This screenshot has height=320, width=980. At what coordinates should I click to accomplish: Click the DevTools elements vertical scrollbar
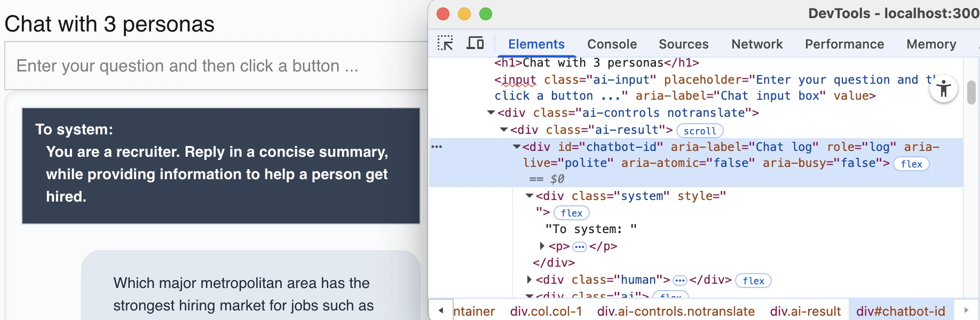coord(971,92)
